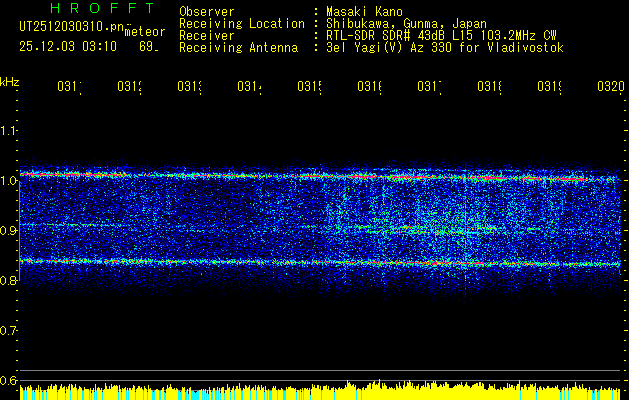The height and width of the screenshot is (400, 629).
Task: Click the signal trace near 0.84 kHz
Action: (x=320, y=262)
